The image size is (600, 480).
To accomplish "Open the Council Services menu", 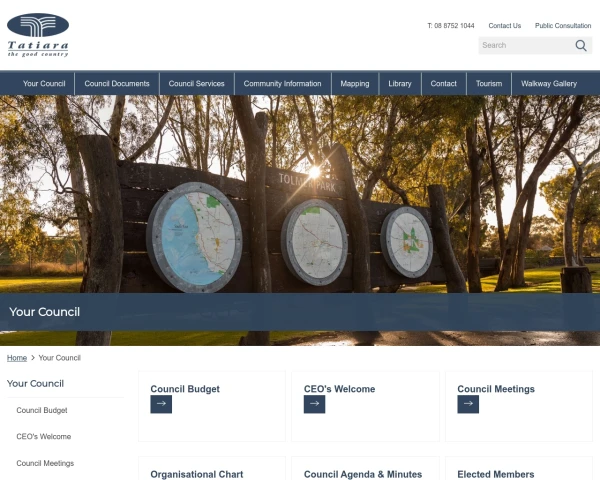I will (196, 83).
